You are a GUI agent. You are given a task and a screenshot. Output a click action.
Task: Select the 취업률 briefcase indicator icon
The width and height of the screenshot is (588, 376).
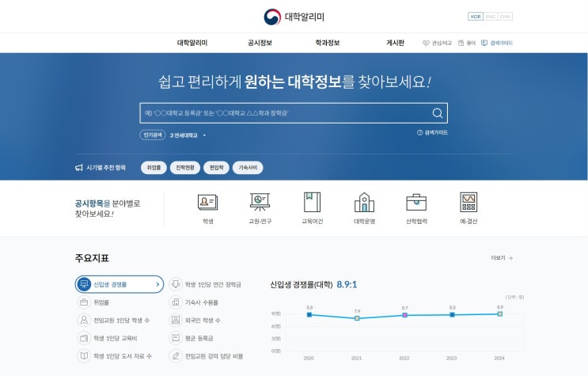[x=84, y=302]
